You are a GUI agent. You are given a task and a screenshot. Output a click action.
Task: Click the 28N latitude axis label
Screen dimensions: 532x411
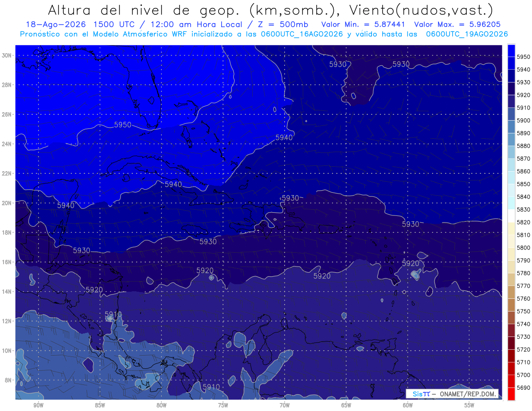pos(6,85)
